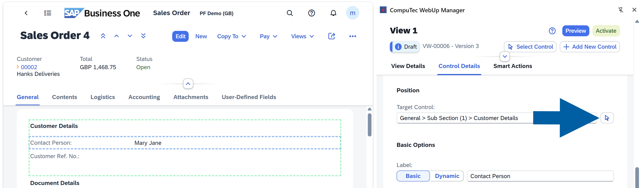Viewport: 644px width, 188px height.
Task: Jump to last record double-down arrow
Action: tap(143, 36)
